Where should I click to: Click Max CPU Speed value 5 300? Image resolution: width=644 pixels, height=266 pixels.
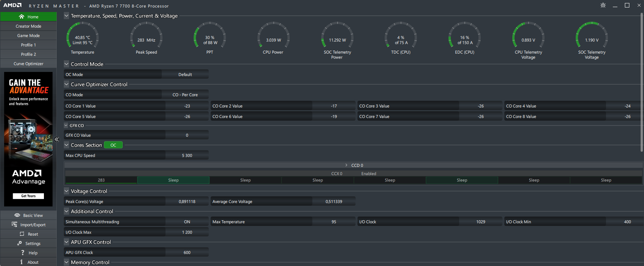click(x=187, y=155)
